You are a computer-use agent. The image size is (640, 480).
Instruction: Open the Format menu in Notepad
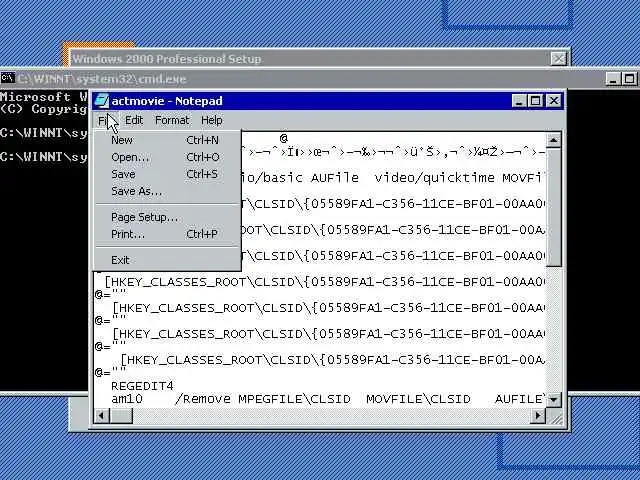click(x=172, y=120)
